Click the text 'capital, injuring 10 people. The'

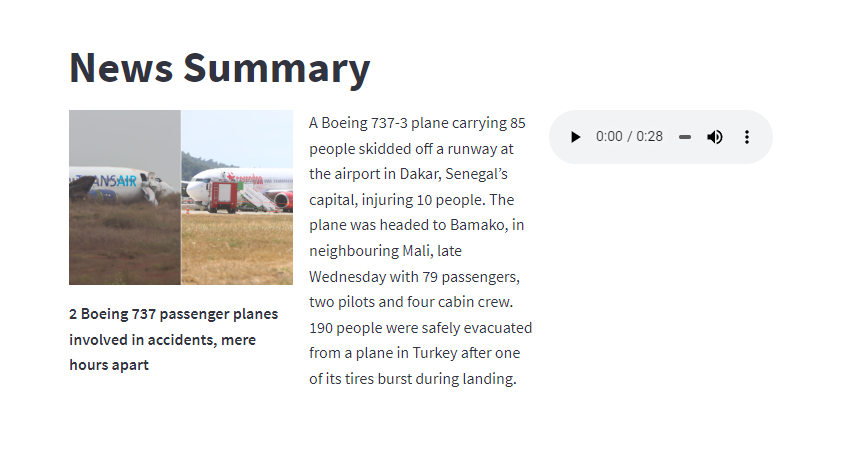(x=411, y=200)
